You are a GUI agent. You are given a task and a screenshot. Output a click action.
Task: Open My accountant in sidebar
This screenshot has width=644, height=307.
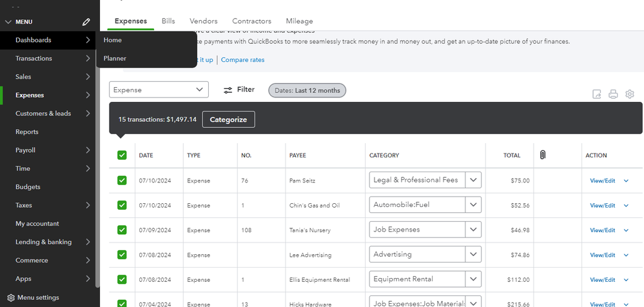48,224
